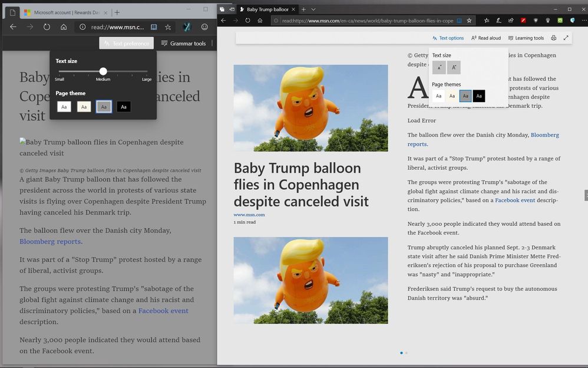Screen dimensions: 588x368
Task: Choose gray Page theme in left window popup
Action: click(x=104, y=107)
